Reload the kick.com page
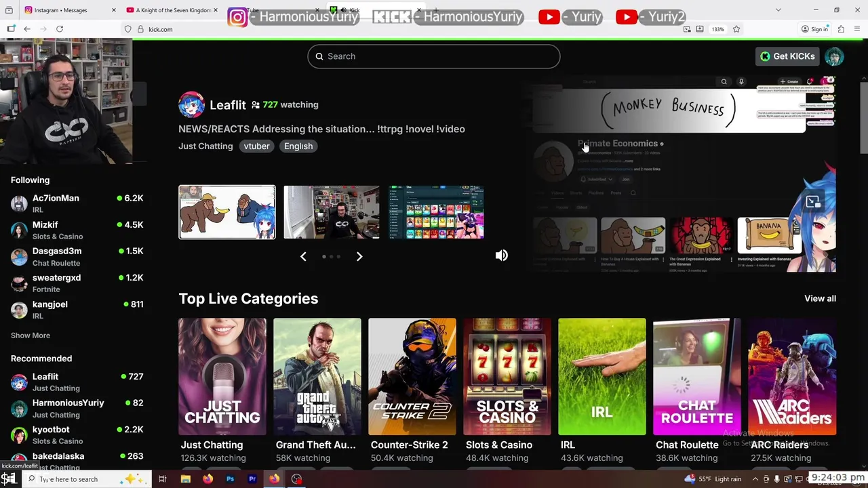The image size is (868, 488). [60, 29]
